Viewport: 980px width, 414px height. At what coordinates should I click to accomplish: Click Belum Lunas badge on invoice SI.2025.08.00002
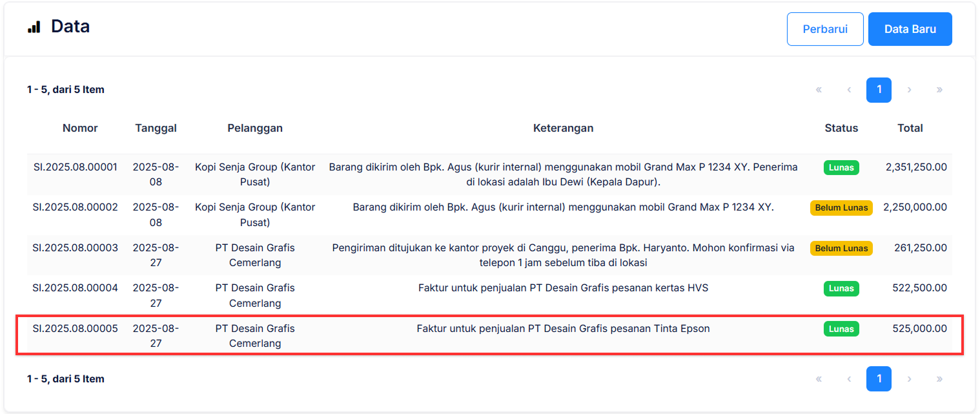pyautogui.click(x=841, y=208)
